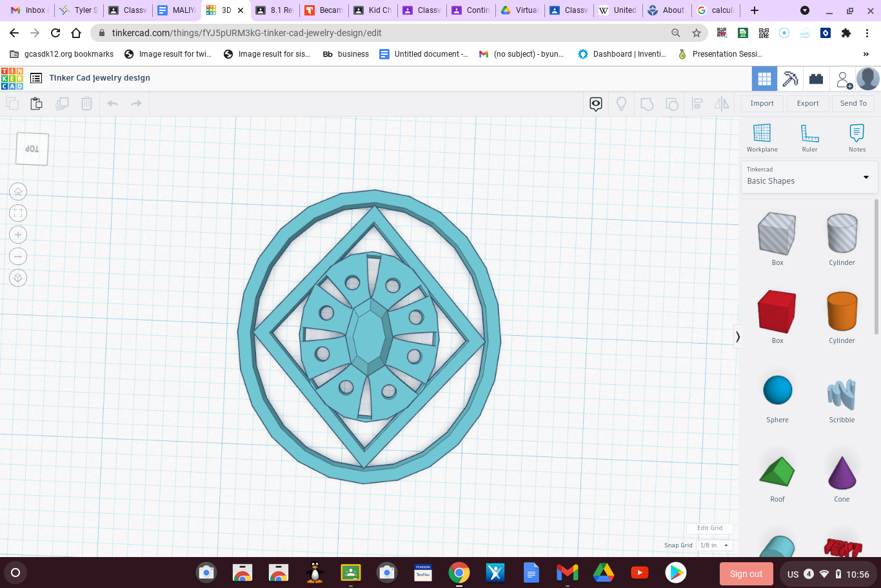Switch to the Virtual Drive tab
881x588 pixels.
click(x=520, y=10)
